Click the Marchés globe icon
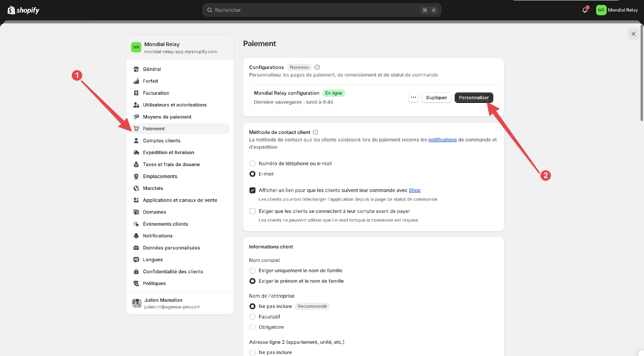644x356 pixels. pos(136,188)
